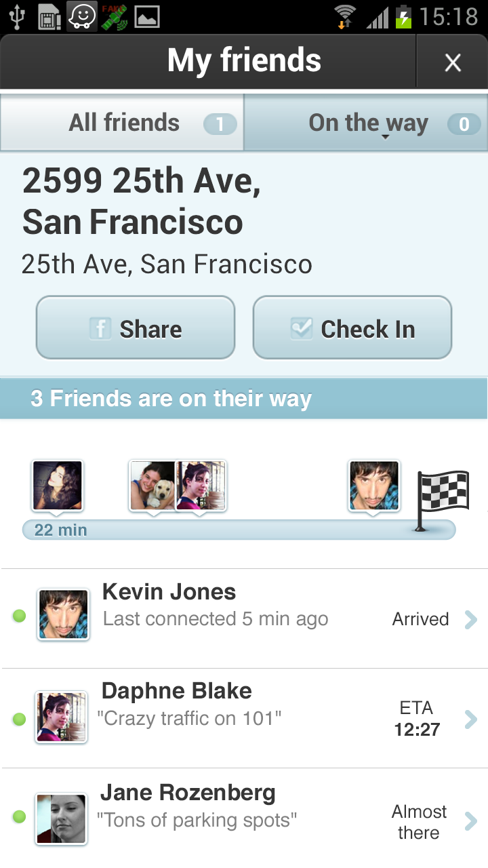Tap the Wi-Fi signal icon
Viewport: 488px width, 868px height.
pyautogui.click(x=345, y=16)
